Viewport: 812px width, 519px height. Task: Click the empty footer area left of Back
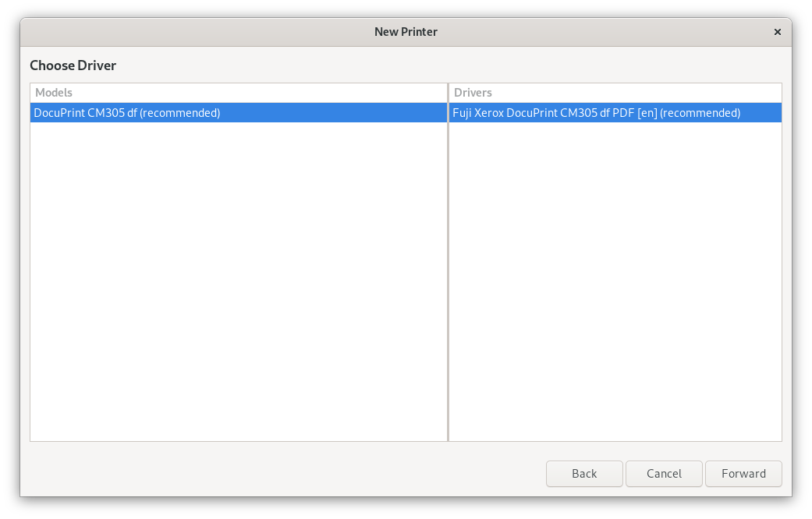point(281,474)
